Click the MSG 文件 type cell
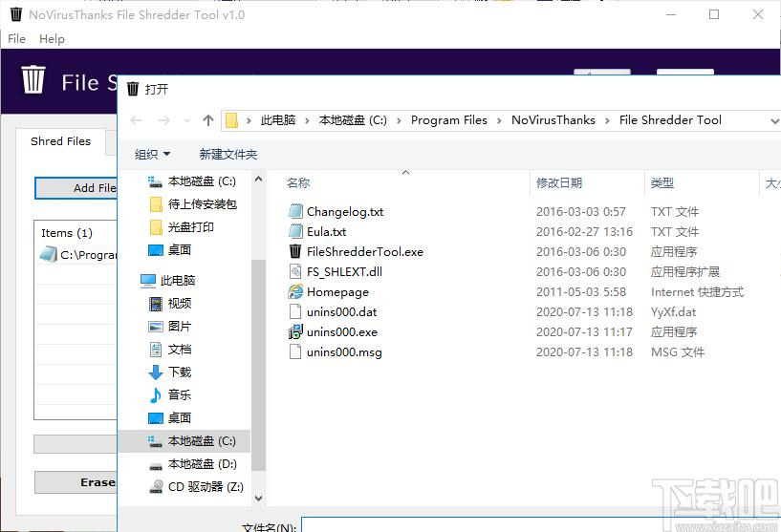This screenshot has width=781, height=532. [678, 351]
